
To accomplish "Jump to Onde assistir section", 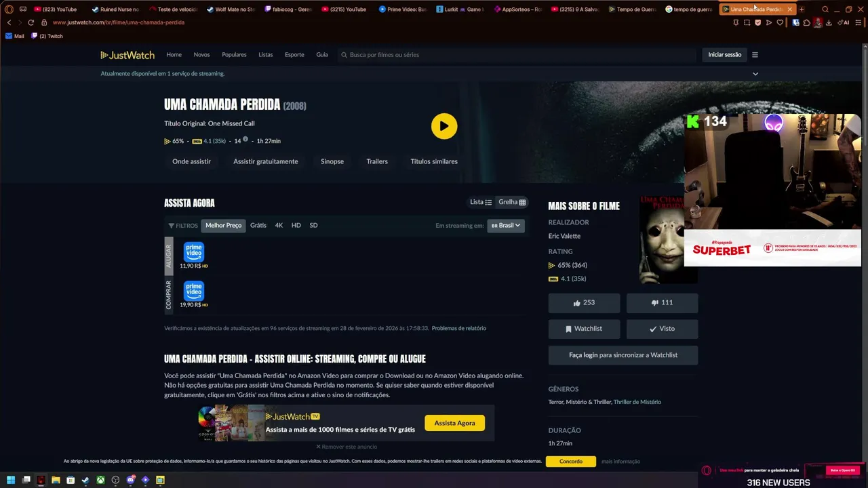I will click(191, 161).
